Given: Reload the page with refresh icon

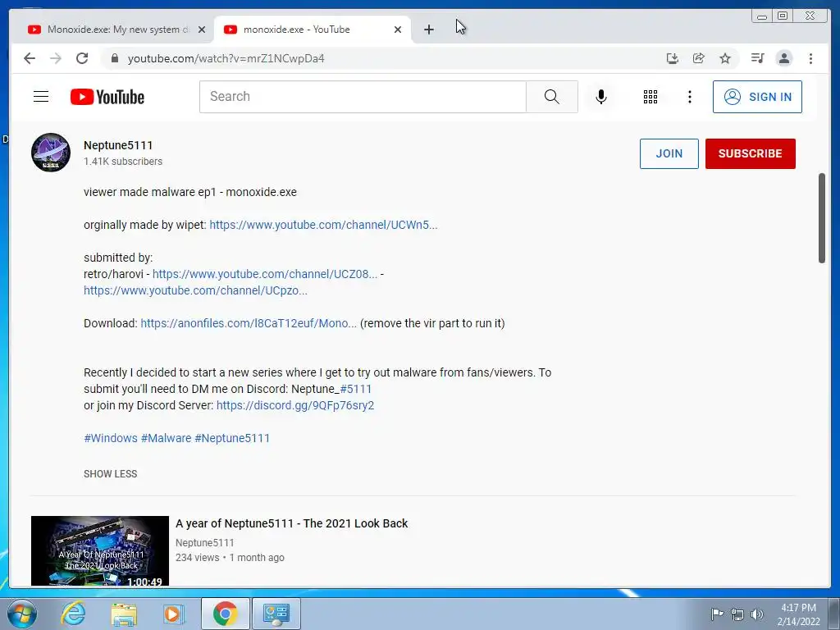Looking at the screenshot, I should click(x=82, y=58).
